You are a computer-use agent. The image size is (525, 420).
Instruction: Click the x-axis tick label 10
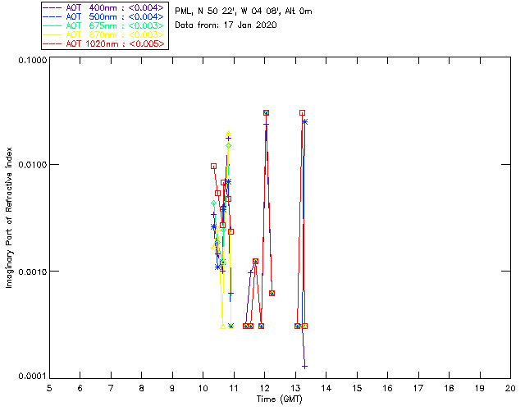pos(203,388)
